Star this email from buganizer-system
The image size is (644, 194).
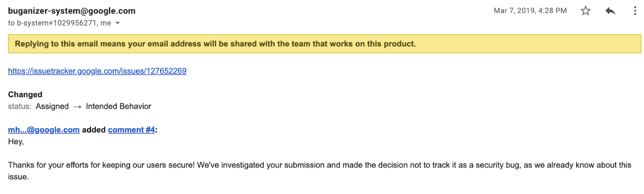(x=585, y=11)
